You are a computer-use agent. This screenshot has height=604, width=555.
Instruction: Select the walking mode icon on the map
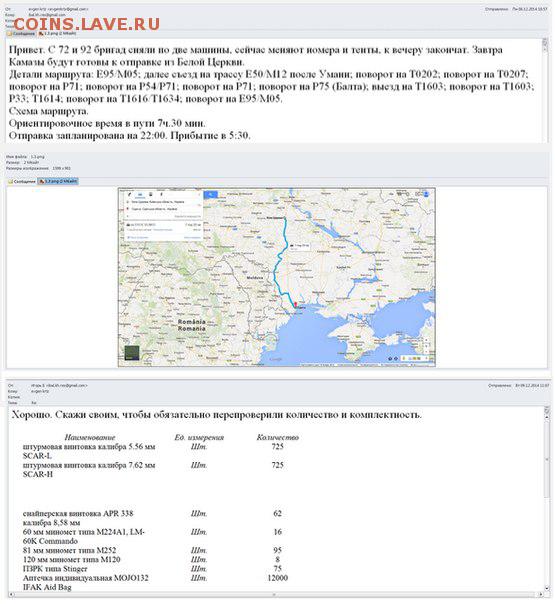161,195
